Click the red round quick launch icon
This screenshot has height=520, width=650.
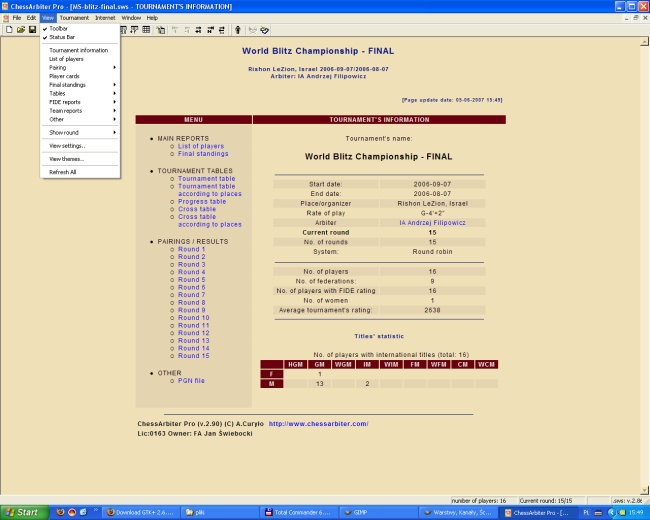pyautogui.click(x=72, y=512)
